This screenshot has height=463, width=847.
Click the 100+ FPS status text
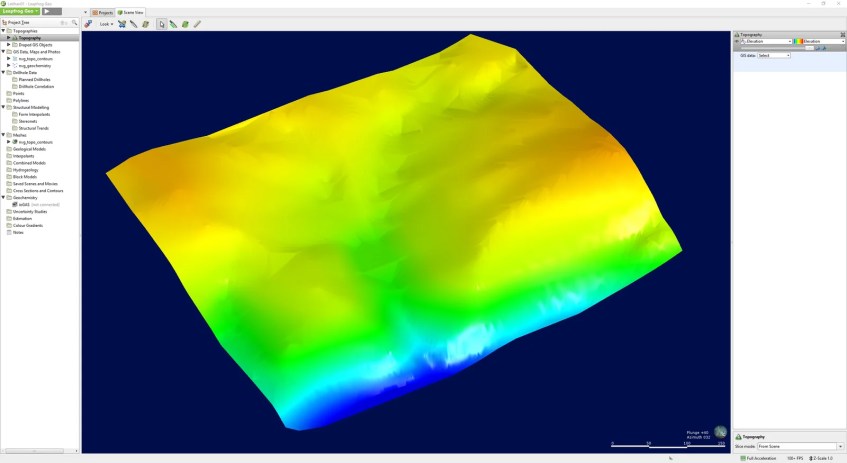click(795, 458)
